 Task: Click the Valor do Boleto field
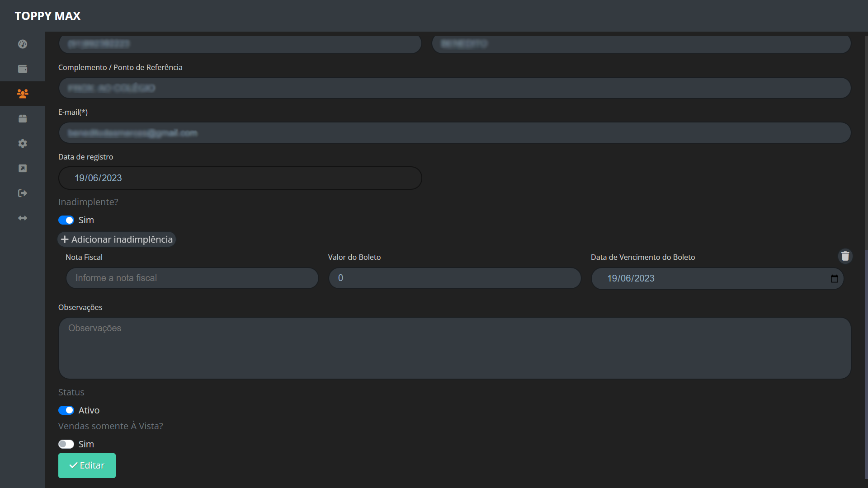454,278
